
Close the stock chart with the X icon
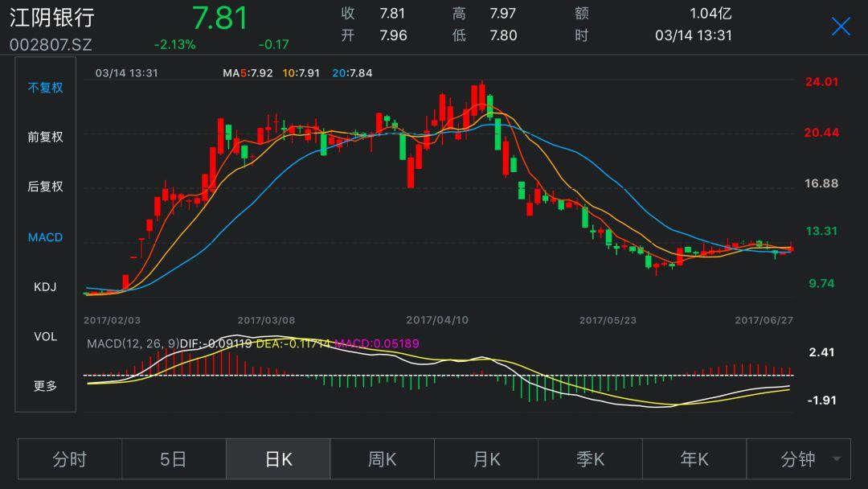coord(841,27)
